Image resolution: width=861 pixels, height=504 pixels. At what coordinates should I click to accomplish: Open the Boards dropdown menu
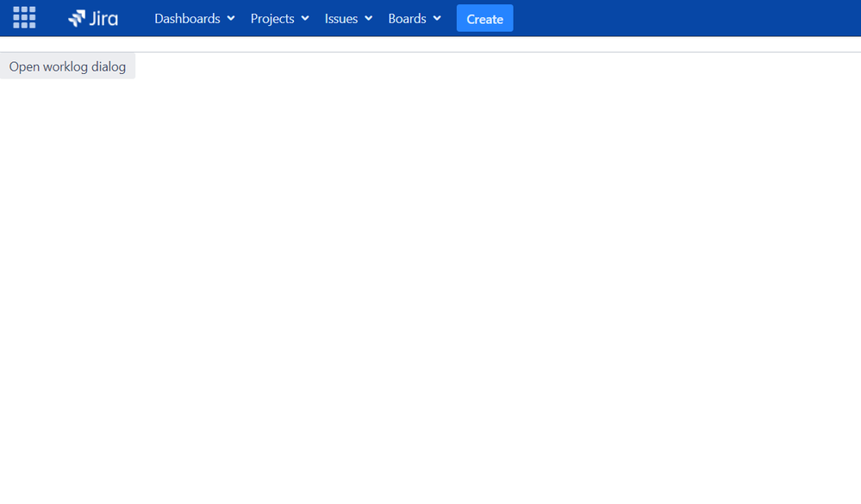coord(415,18)
